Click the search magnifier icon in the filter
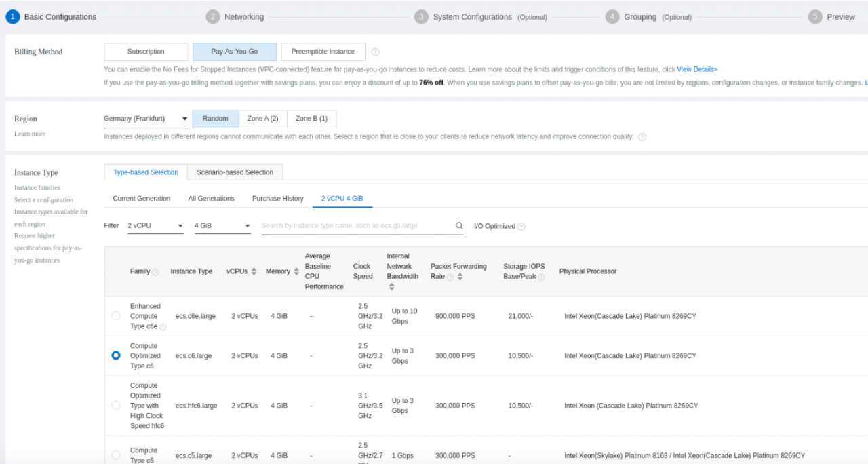 tap(459, 226)
